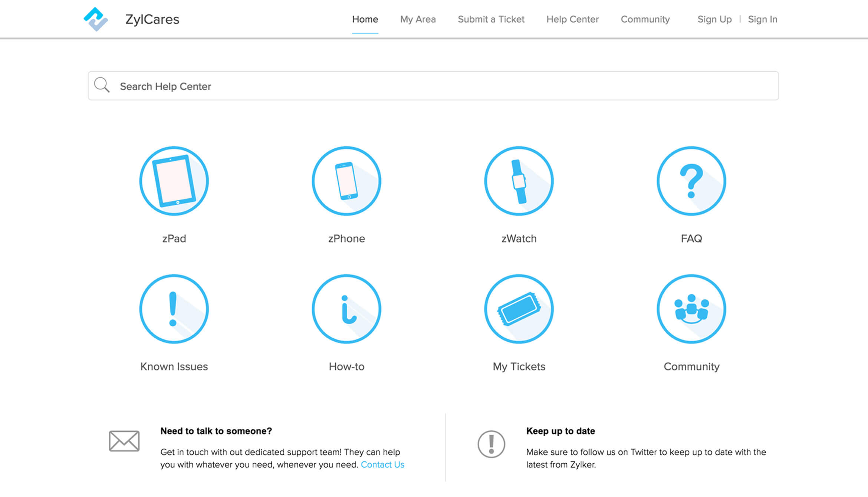Go to the Home tab
Viewport: 868px width, 497px height.
tap(365, 19)
